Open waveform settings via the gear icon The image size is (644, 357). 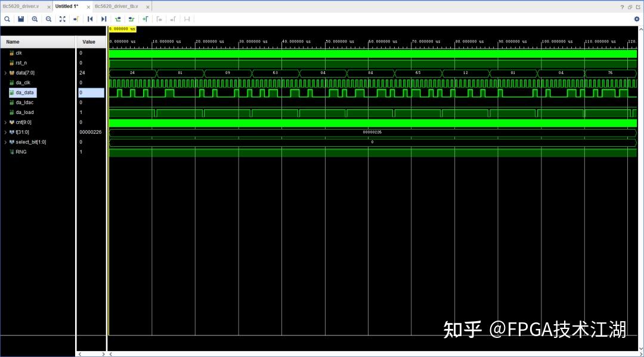point(637,19)
